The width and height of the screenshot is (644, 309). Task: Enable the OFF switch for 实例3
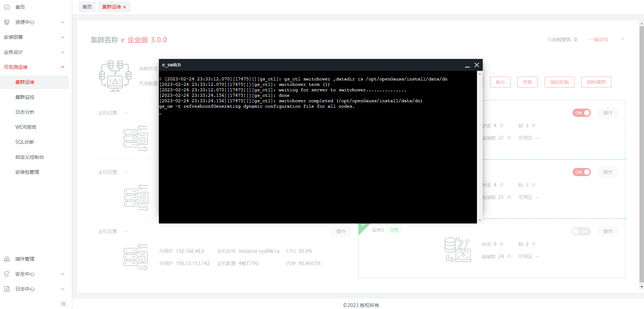(x=581, y=231)
